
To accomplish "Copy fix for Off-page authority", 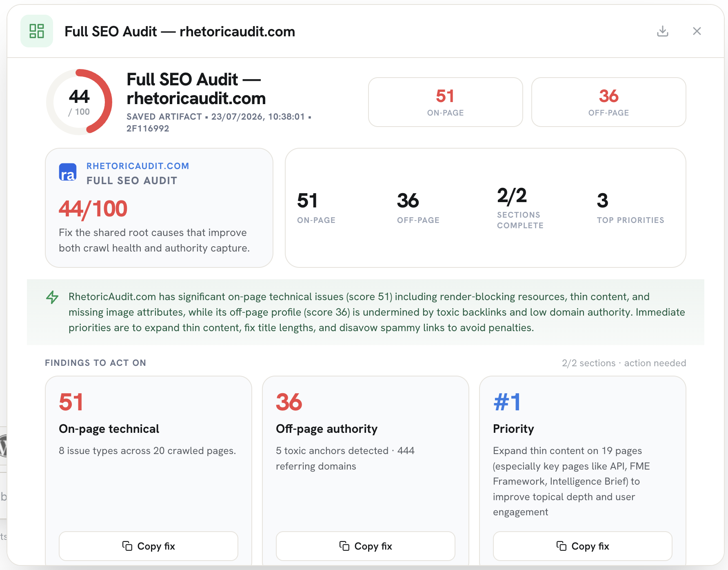I will [366, 546].
